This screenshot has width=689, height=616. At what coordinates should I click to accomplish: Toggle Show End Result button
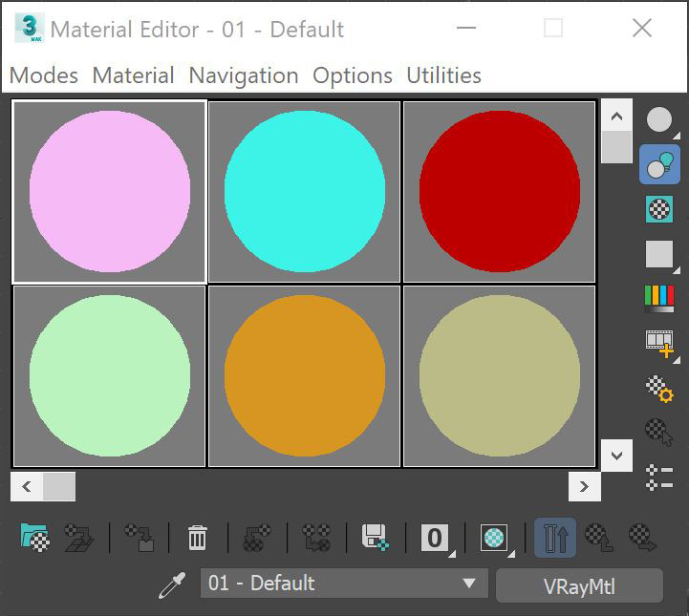coord(555,538)
